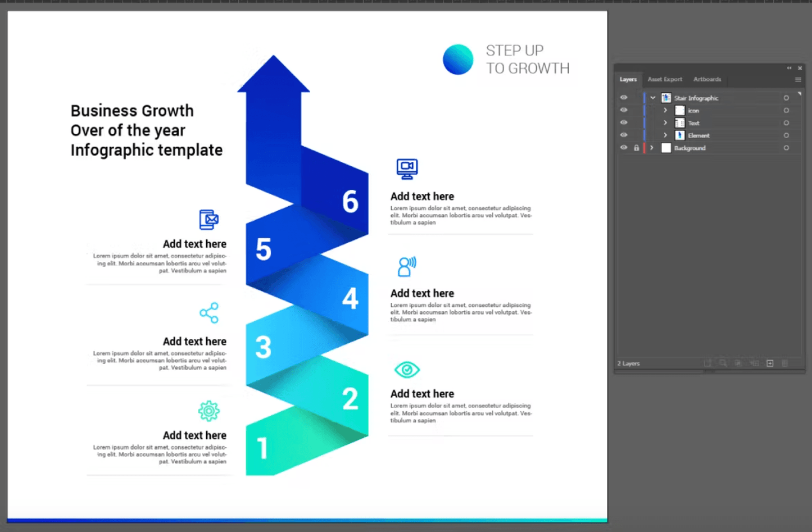
Task: Open the Layers panel hamburger menu
Action: point(798,80)
